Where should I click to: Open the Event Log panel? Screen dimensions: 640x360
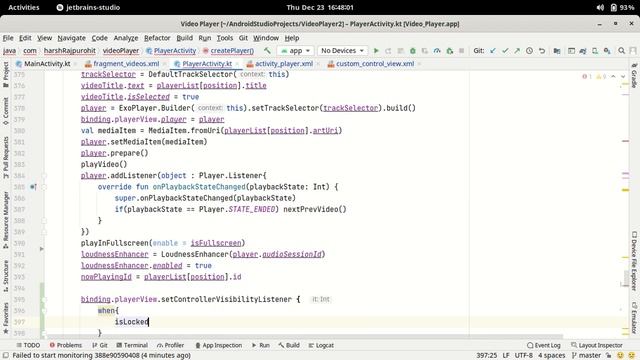pos(543,345)
